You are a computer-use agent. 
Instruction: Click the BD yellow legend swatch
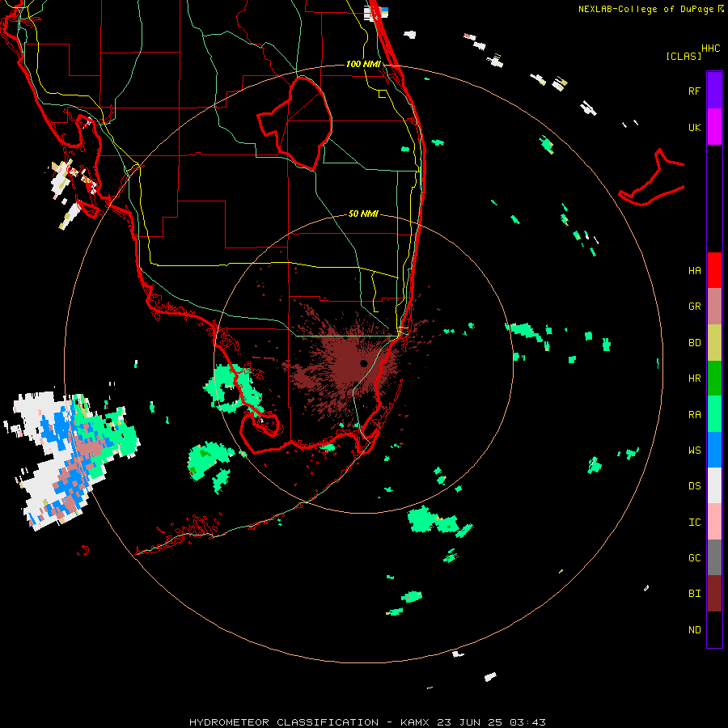click(714, 343)
